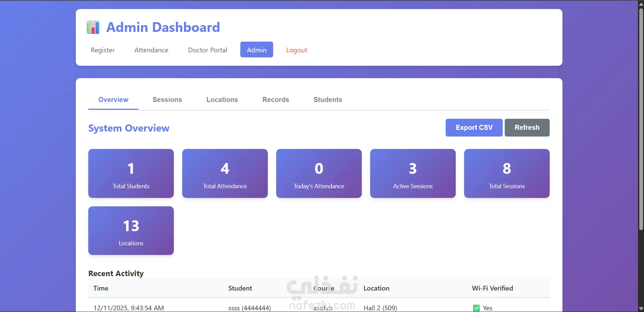Screen dimensions: 644x312
Task: Switch to the Overview tab
Action: click(x=113, y=100)
